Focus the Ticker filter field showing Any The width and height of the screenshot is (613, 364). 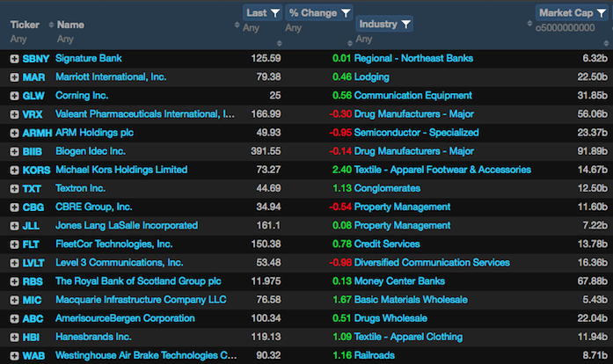(x=18, y=39)
